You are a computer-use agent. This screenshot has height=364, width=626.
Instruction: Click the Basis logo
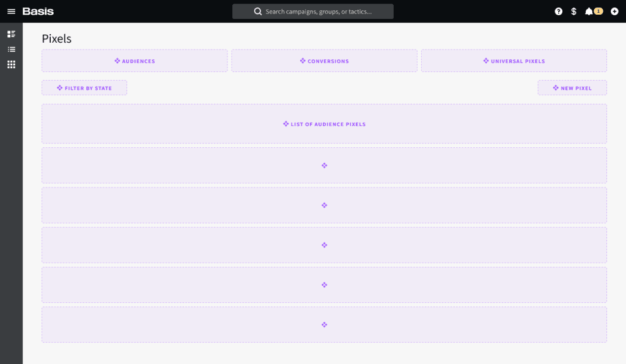38,12
